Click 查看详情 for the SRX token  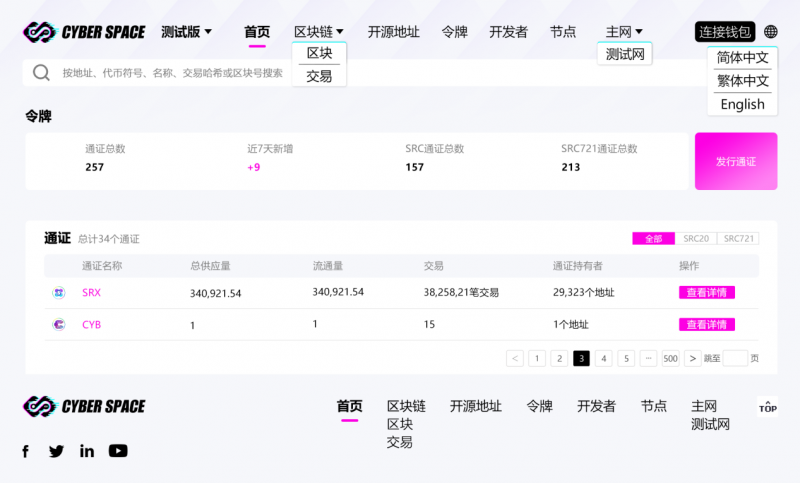[706, 293]
